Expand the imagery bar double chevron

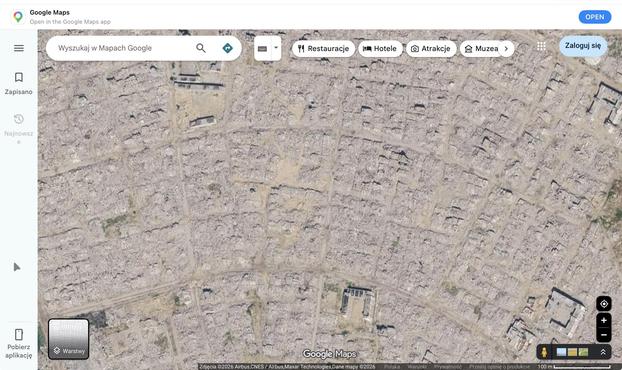[x=603, y=352]
